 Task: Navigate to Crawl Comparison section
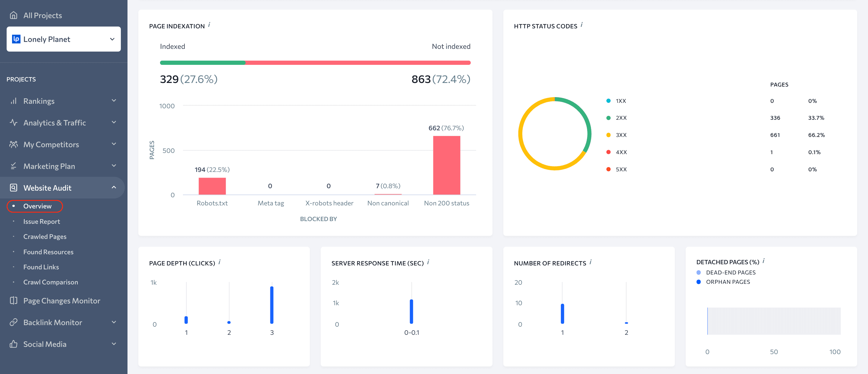[50, 281]
